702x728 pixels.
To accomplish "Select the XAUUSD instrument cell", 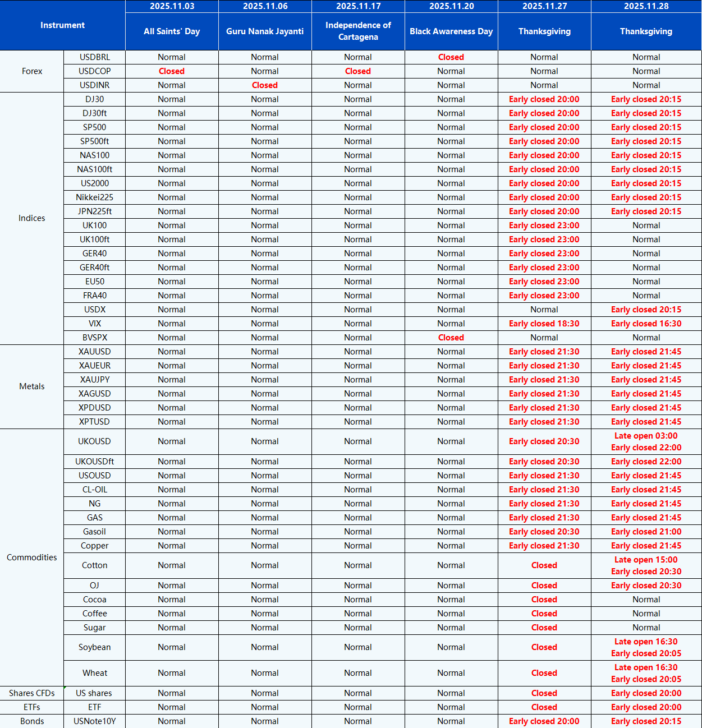I will 95,352.
